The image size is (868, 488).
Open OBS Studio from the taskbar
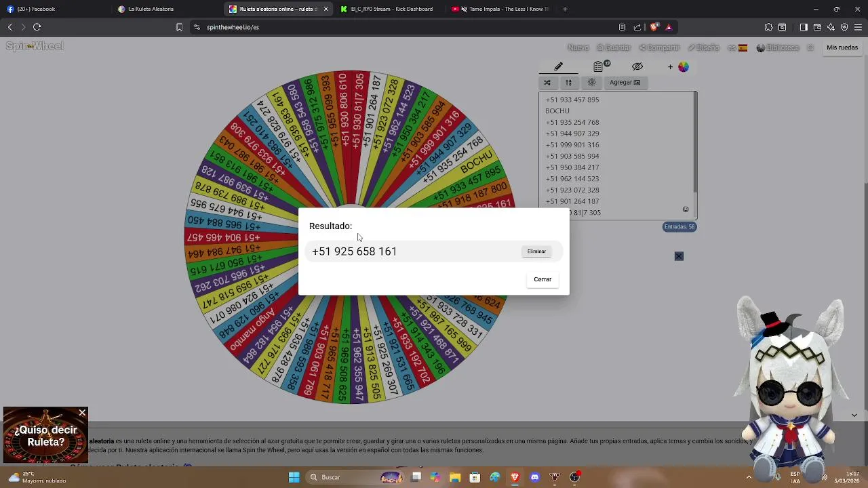point(574,477)
